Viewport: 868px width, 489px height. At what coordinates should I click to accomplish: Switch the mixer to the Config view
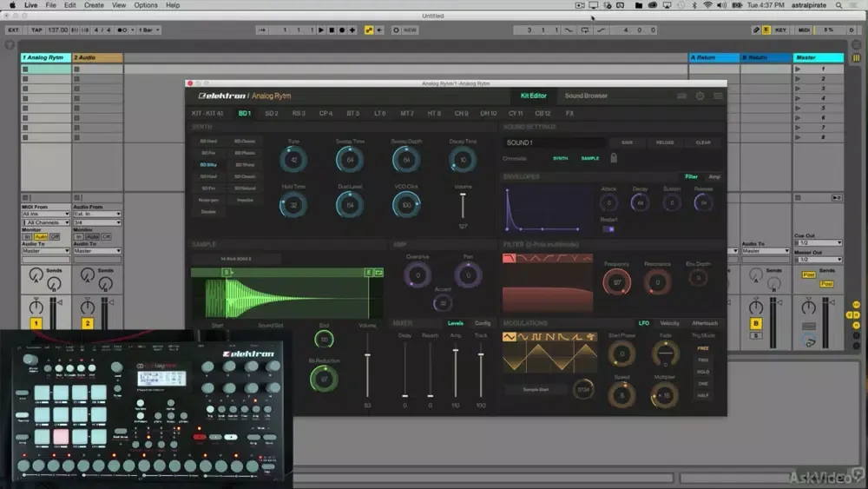tap(482, 323)
